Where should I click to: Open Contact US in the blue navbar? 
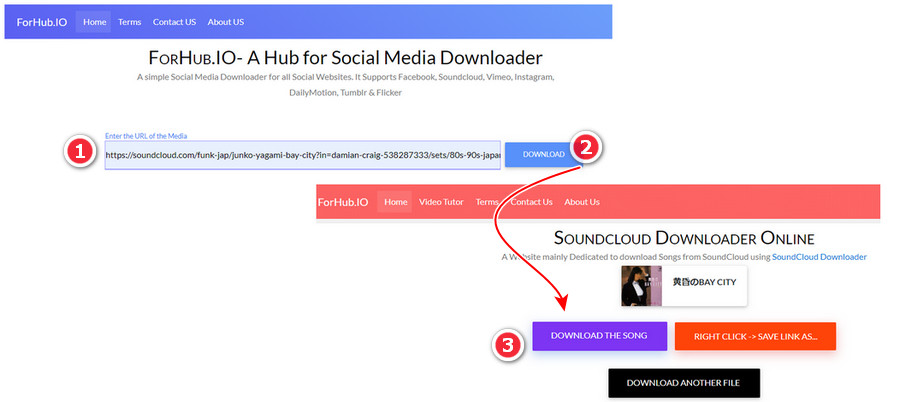click(x=174, y=22)
